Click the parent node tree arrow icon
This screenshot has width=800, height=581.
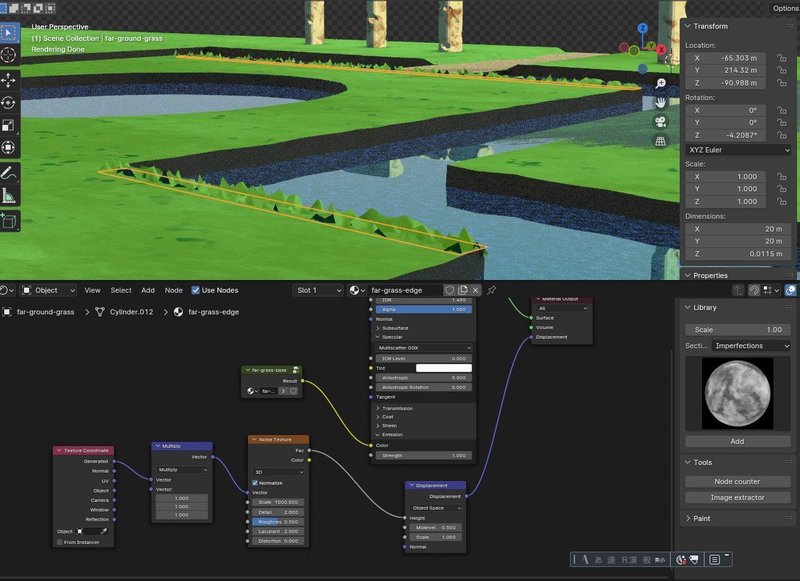pos(738,290)
